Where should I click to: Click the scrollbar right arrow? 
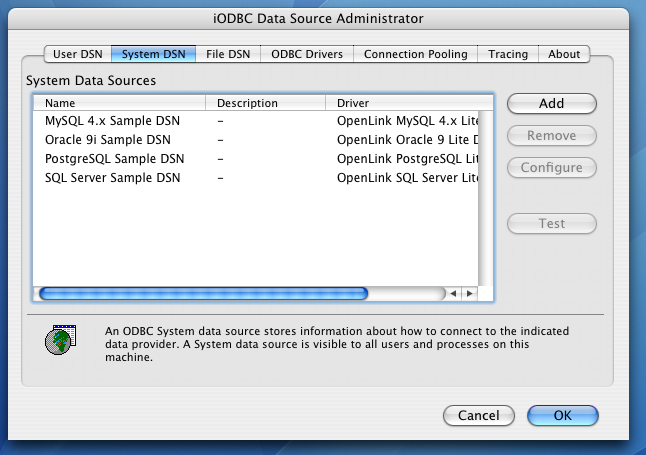coord(469,294)
